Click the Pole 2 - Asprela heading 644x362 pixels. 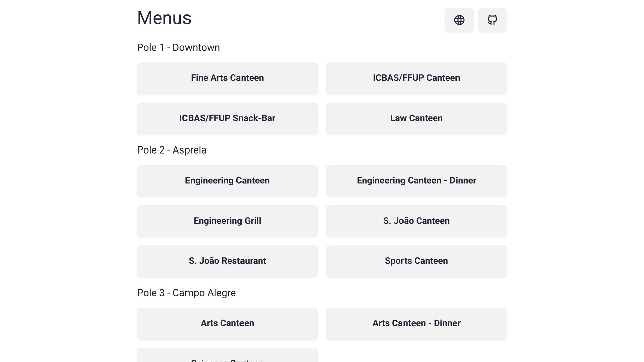(x=171, y=150)
